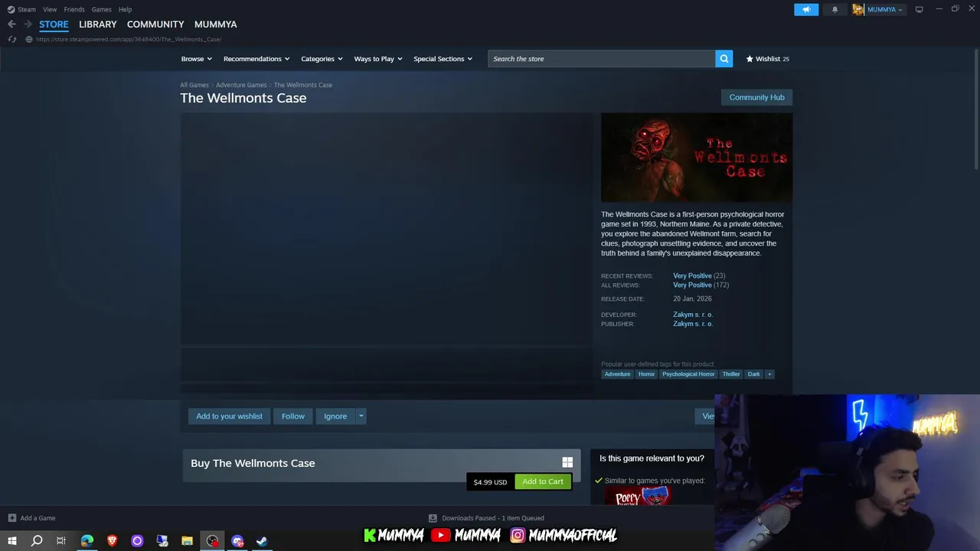This screenshot has width=980, height=551.
Task: Switch to the LIBRARY tab
Action: pyautogui.click(x=98, y=24)
